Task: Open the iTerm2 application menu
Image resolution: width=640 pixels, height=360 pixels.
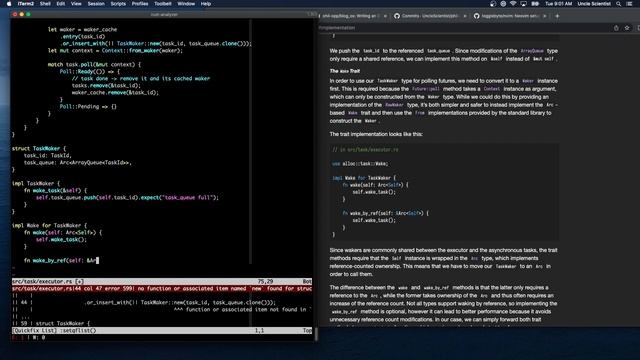Action: click(x=26, y=4)
